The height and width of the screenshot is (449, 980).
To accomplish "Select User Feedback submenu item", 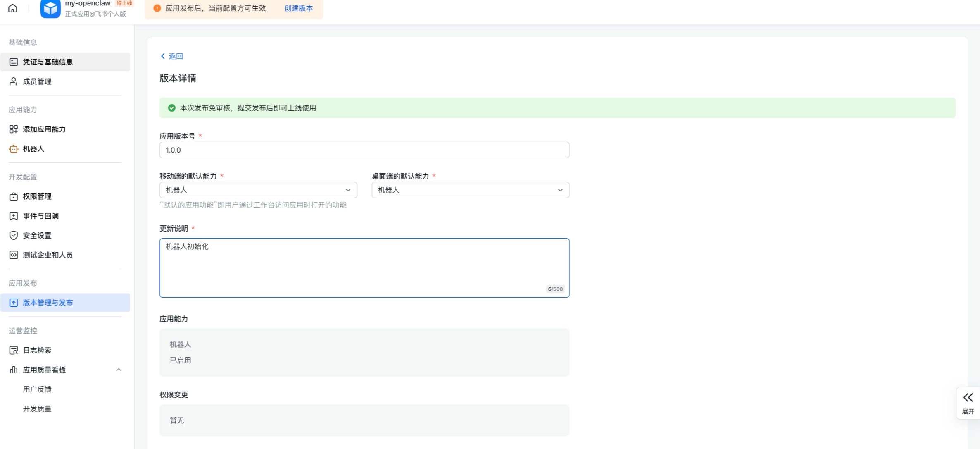I will click(37, 389).
